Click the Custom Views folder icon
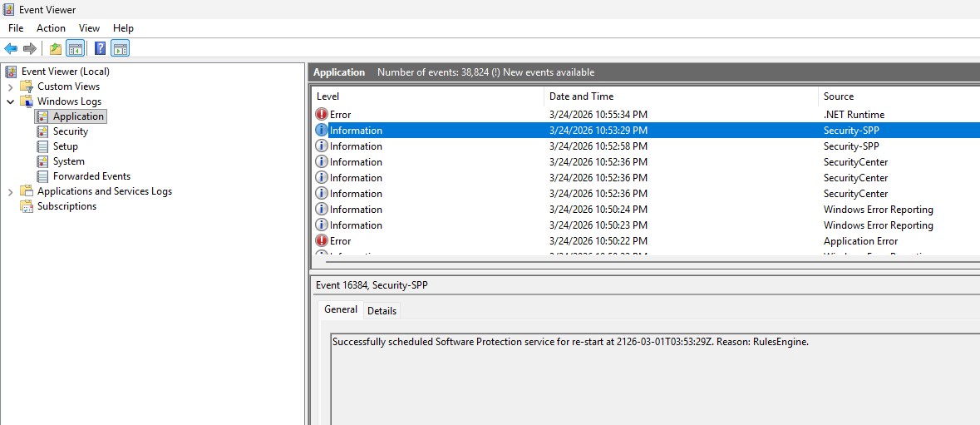Viewport: 980px width, 425px height. [x=27, y=86]
